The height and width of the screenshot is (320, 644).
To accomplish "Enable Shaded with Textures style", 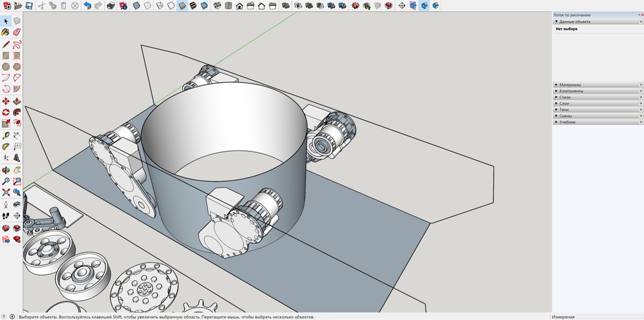I will 193,6.
